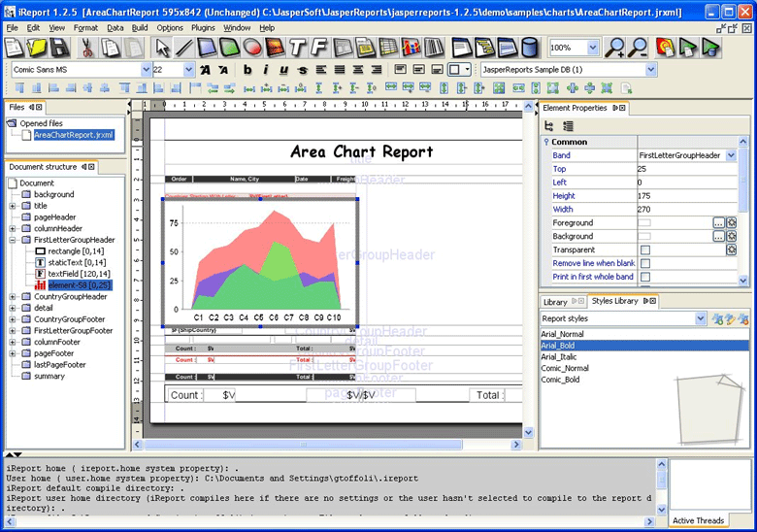This screenshot has height=532, width=757.
Task: Toggle bold text formatting
Action: click(x=247, y=70)
